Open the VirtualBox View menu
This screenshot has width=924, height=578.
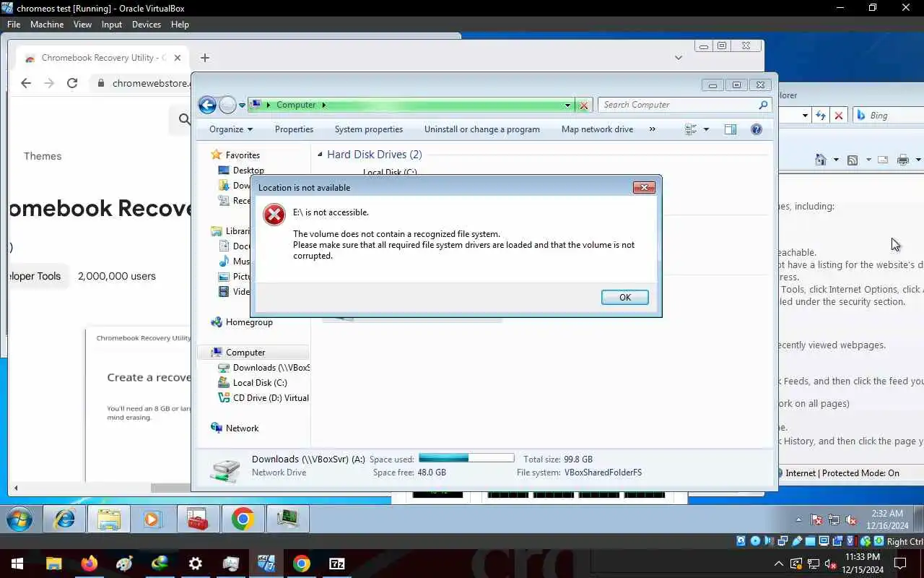pyautogui.click(x=82, y=25)
